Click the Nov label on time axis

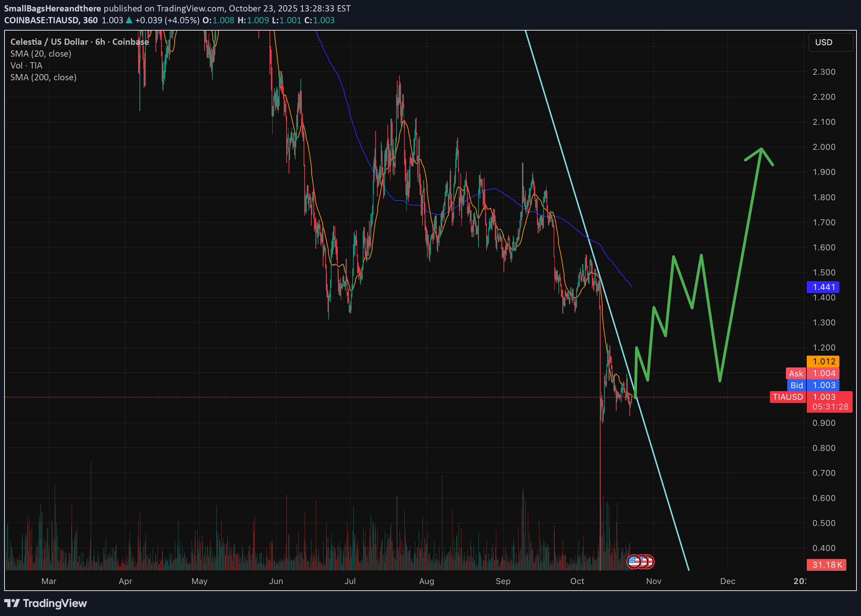pos(653,581)
